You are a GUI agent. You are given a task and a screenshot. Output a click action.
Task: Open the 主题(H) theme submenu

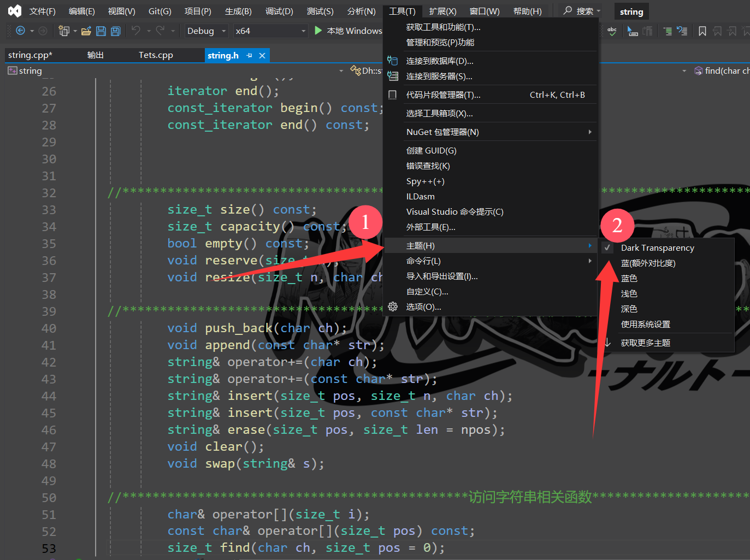[x=491, y=245]
